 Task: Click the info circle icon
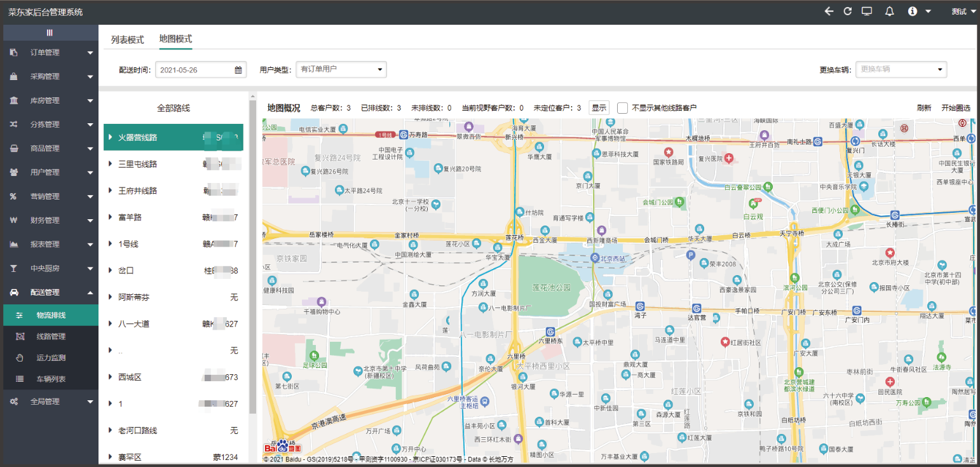(913, 11)
